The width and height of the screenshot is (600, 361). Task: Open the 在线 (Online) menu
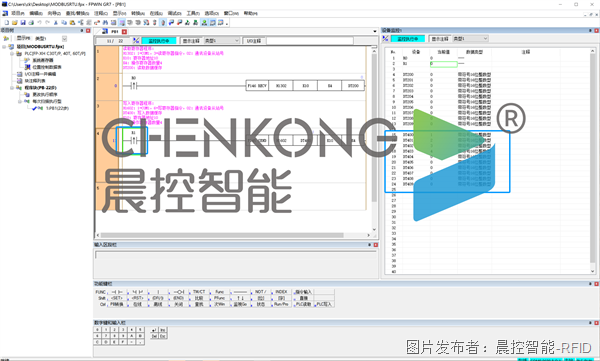[156, 13]
